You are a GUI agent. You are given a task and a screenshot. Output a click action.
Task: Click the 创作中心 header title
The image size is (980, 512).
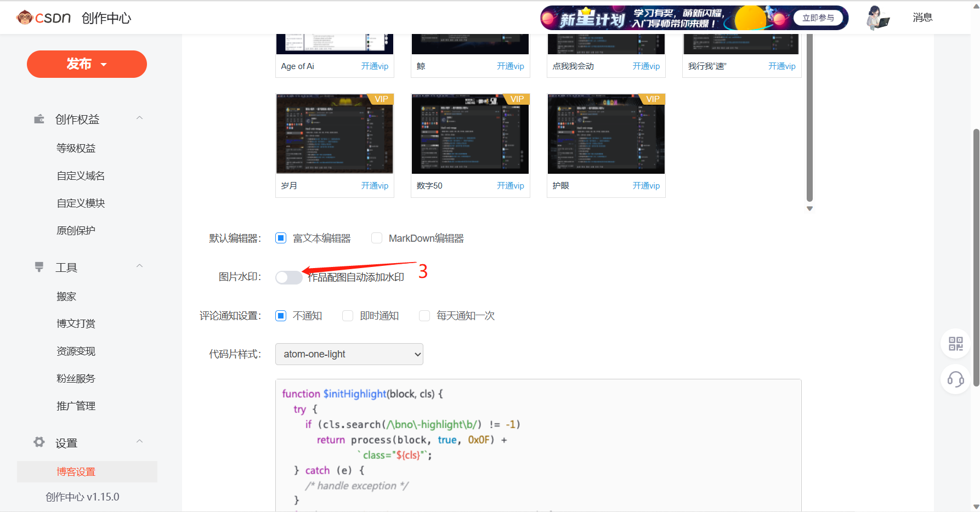(x=106, y=18)
